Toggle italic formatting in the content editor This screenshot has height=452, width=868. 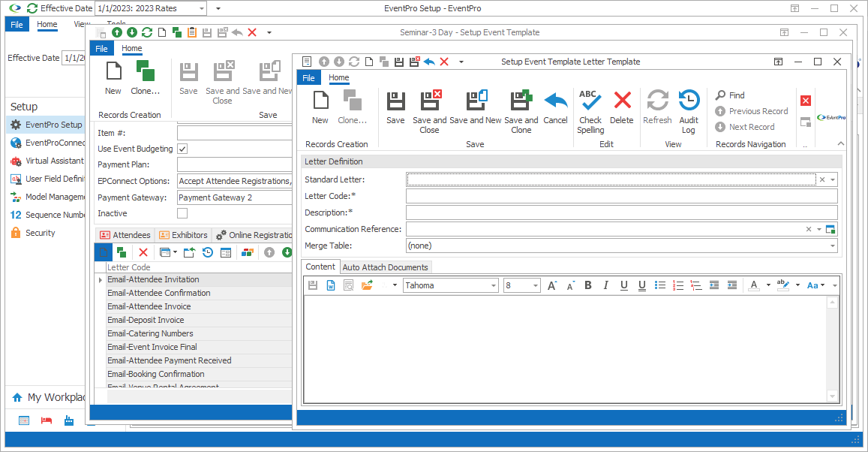pyautogui.click(x=605, y=285)
